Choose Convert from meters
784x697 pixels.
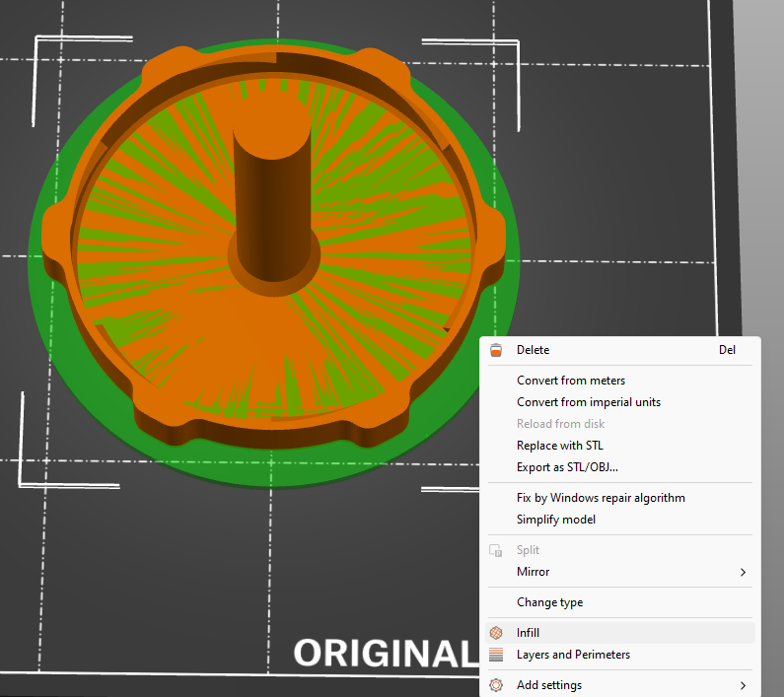(x=570, y=381)
